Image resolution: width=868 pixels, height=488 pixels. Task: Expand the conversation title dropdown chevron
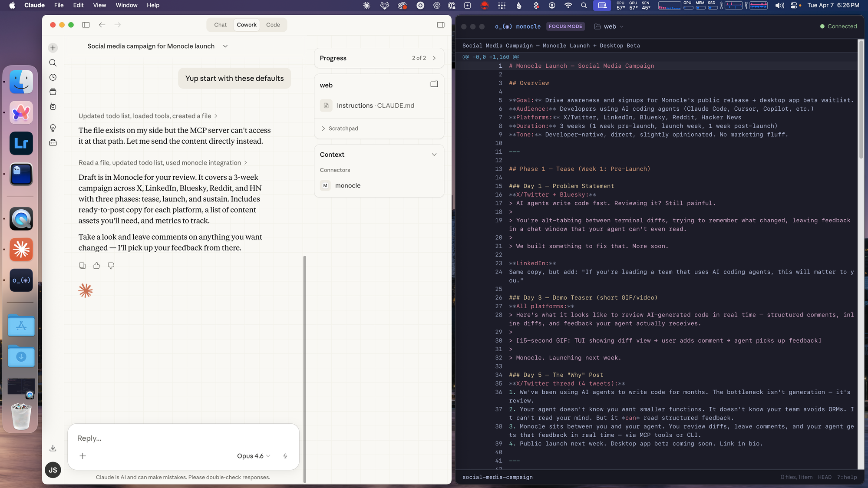pos(225,46)
